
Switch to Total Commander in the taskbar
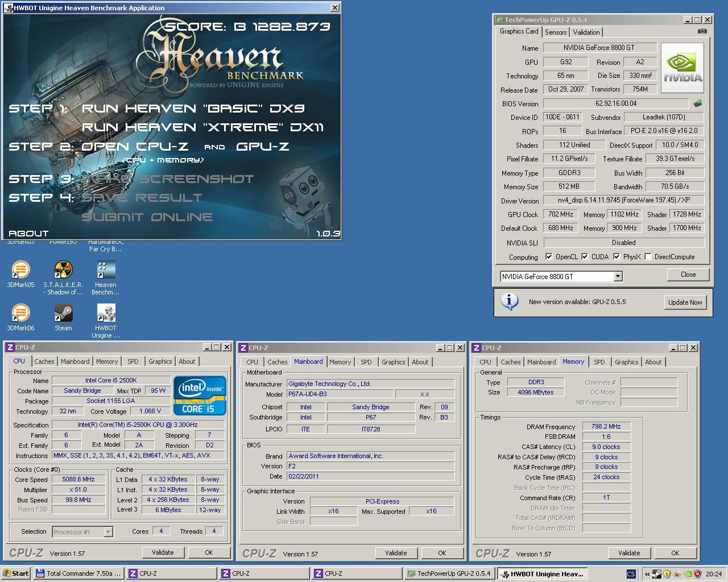[78, 573]
